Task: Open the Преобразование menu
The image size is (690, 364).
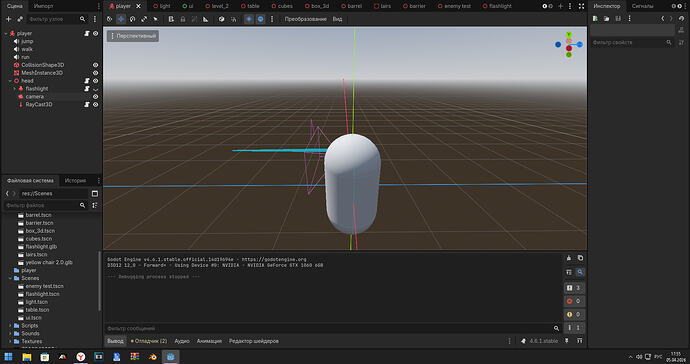Action: pyautogui.click(x=305, y=19)
